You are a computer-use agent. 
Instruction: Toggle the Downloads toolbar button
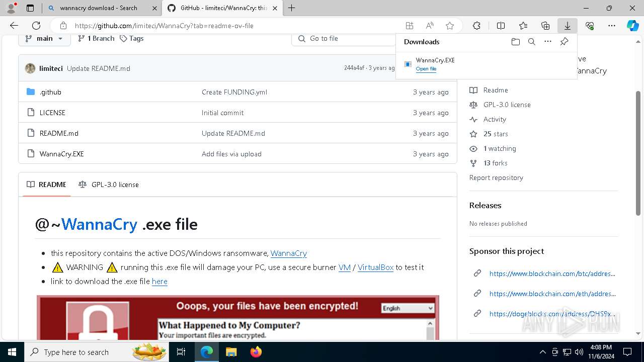pos(568,26)
